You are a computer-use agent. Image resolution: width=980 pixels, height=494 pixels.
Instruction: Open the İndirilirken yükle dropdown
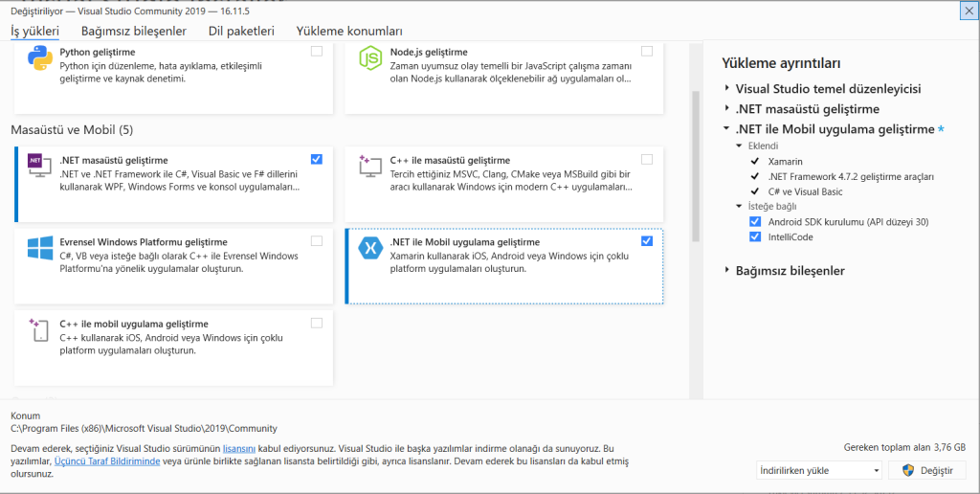(818, 470)
